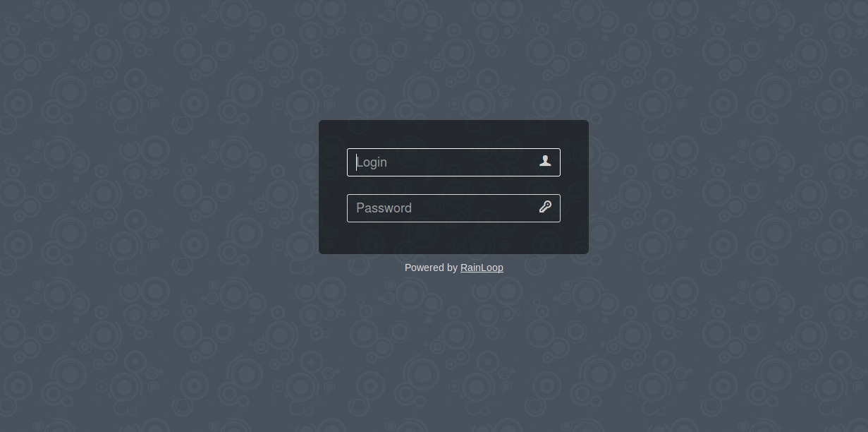Click the gap between Login and Password fields
Viewport: 868px width, 432px height.
click(x=453, y=185)
